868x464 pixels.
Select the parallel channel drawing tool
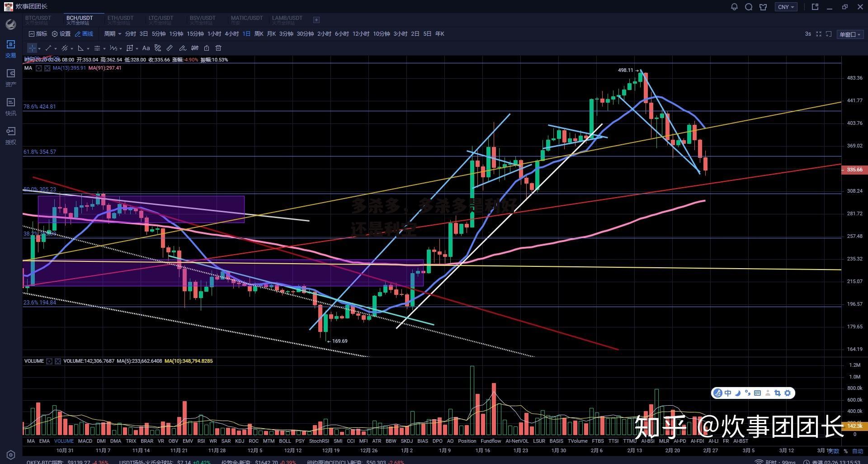(65, 48)
